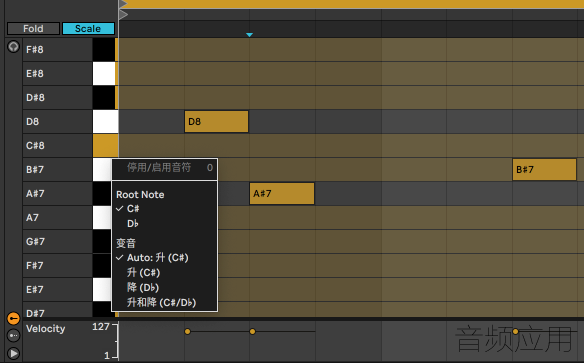Click the grey start marker triangle

tap(123, 15)
